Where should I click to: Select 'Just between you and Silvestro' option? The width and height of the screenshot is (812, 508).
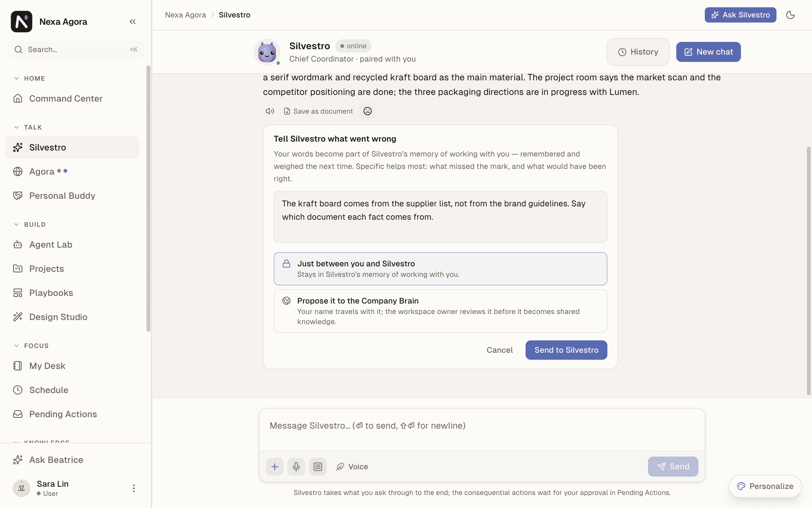click(440, 269)
